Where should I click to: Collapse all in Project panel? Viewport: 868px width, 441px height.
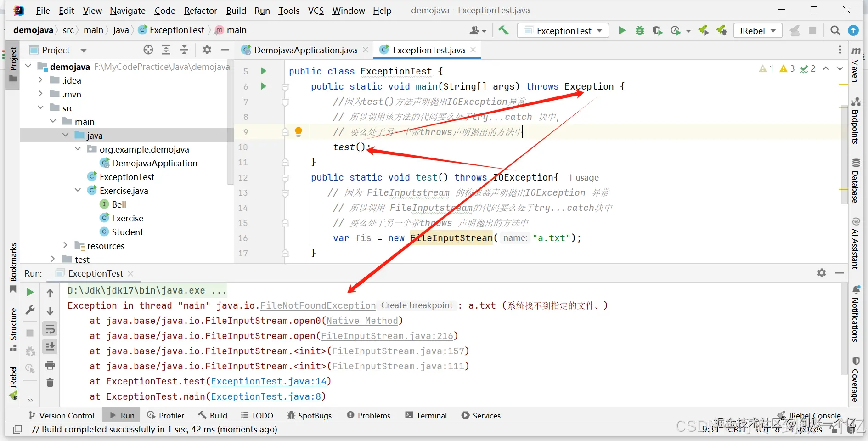[x=184, y=50]
